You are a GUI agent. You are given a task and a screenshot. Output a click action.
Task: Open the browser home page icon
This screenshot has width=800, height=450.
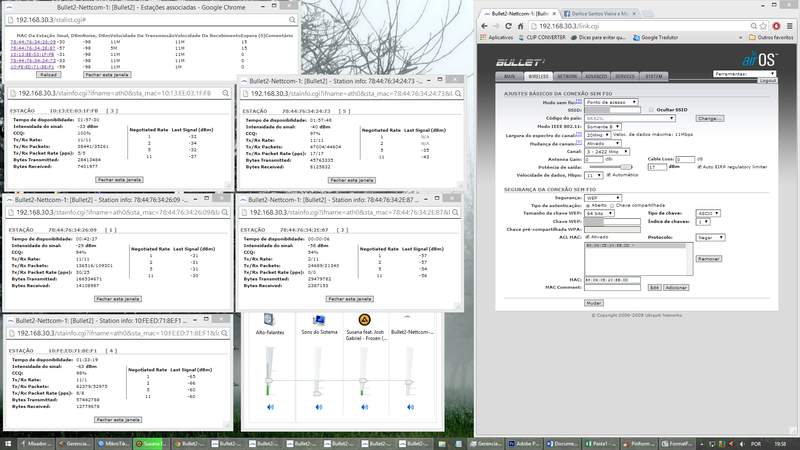pos(520,26)
